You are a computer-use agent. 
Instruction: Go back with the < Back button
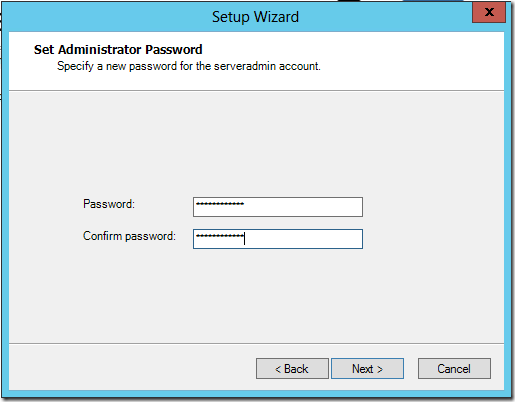point(292,369)
